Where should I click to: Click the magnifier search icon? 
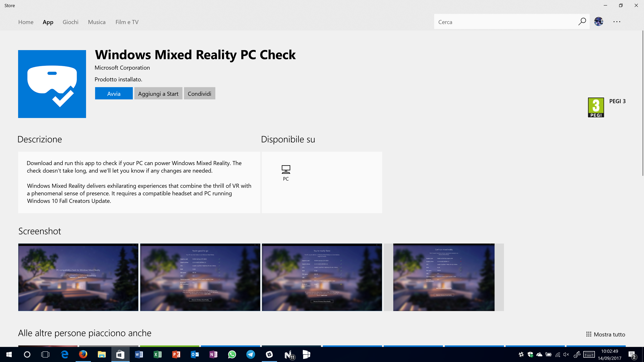[582, 22]
